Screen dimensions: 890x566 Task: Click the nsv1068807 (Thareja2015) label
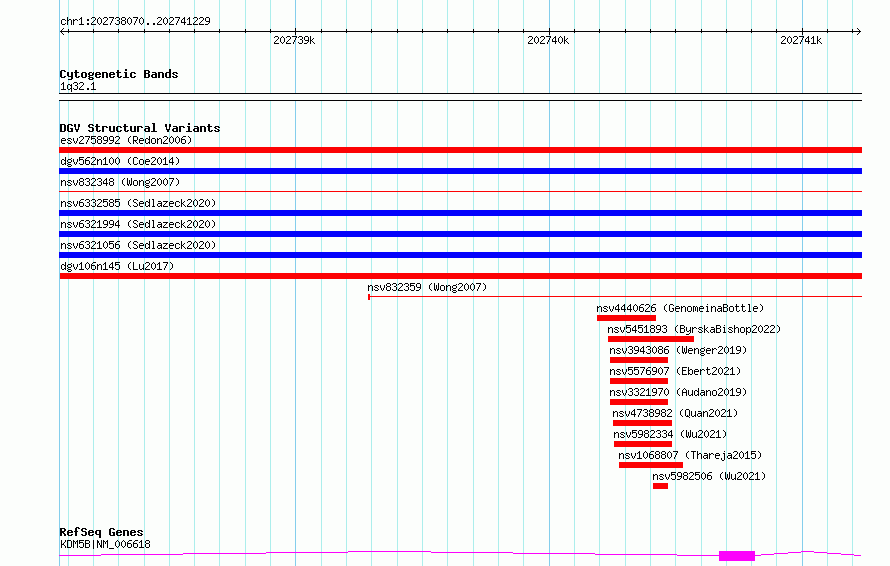pyautogui.click(x=690, y=455)
